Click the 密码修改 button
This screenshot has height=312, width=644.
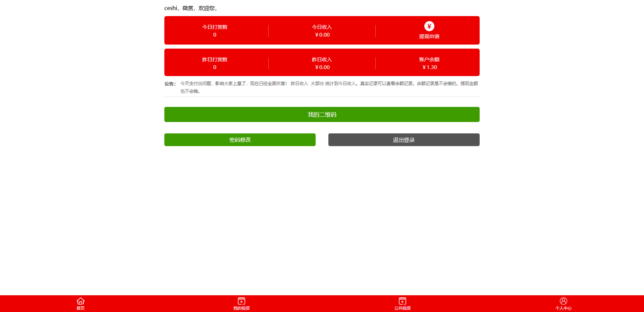pyautogui.click(x=240, y=140)
